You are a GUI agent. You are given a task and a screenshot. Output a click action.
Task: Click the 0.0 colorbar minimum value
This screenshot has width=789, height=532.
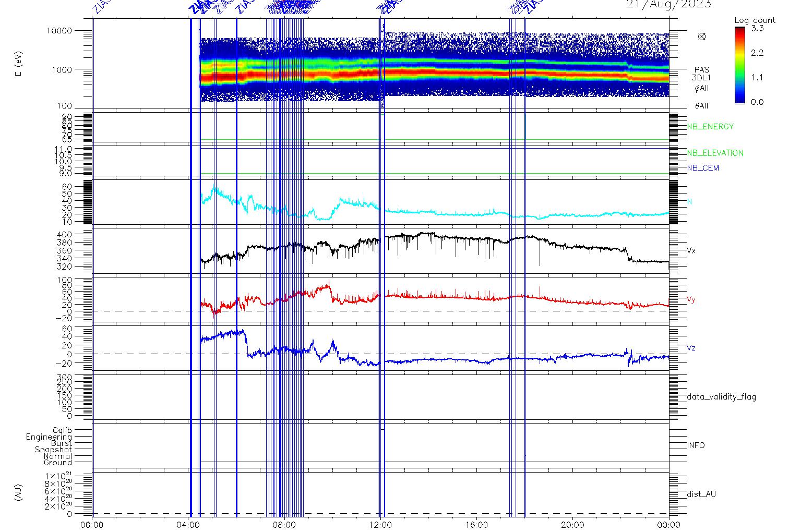(757, 102)
